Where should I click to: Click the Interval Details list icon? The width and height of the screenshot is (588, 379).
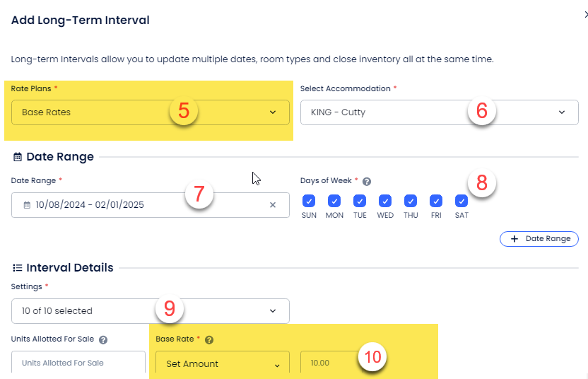tap(17, 268)
